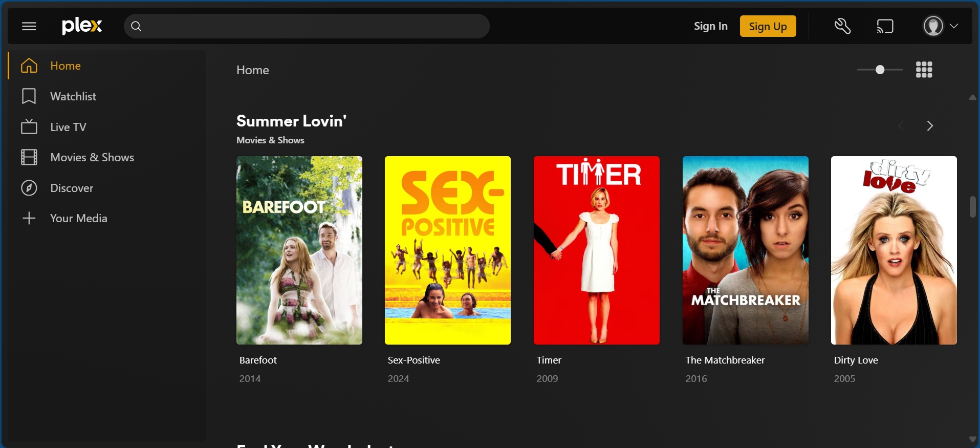Open the wrench settings icon
Viewport: 980px width, 448px height.
(842, 26)
